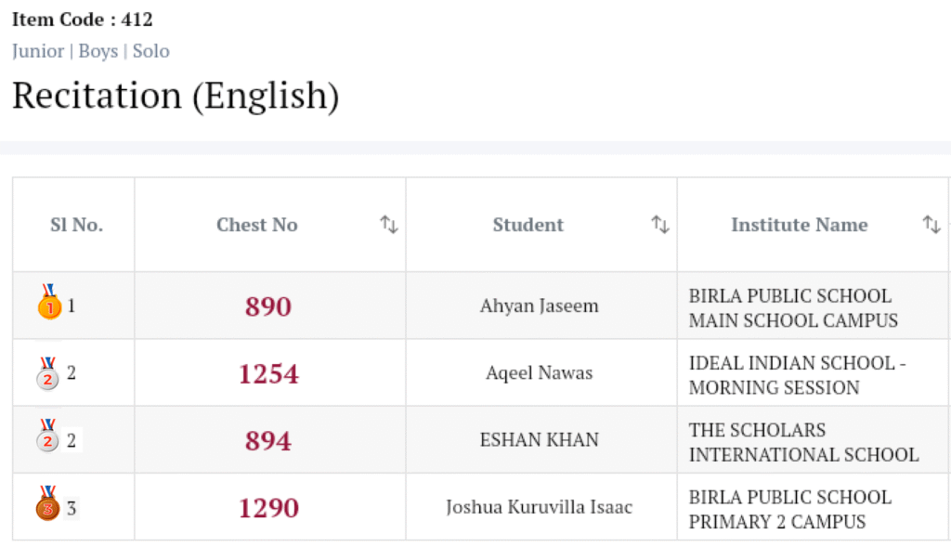The width and height of the screenshot is (951, 560).
Task: Click the silver medal beside Aqeel Nawas row
Action: click(x=47, y=373)
